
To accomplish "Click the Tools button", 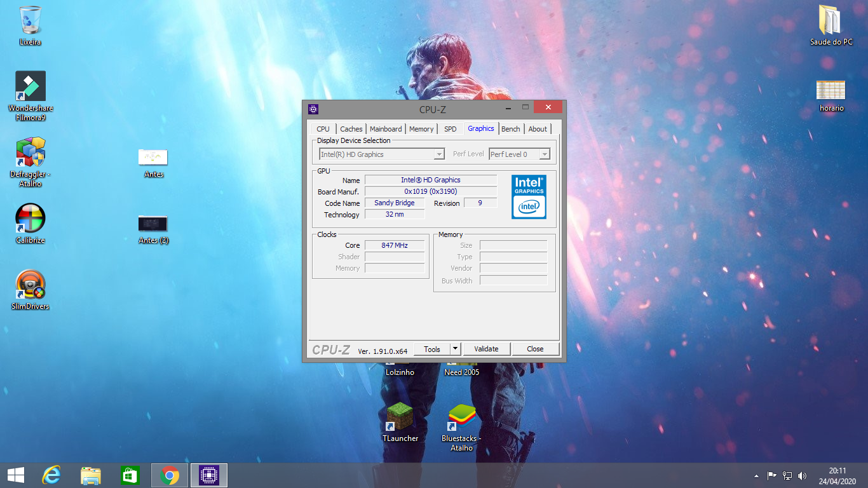I will pyautogui.click(x=432, y=349).
